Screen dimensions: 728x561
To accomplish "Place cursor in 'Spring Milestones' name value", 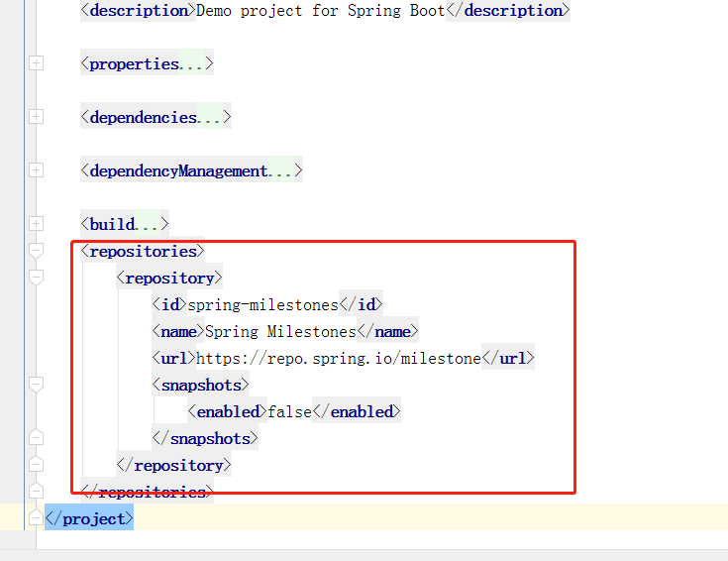I will [x=280, y=332].
